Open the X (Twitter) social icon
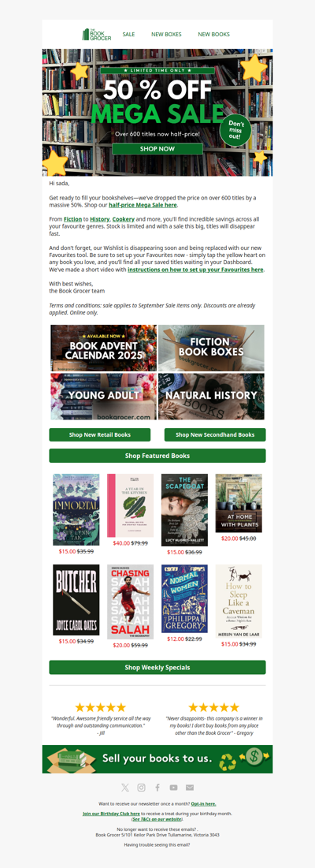This screenshot has height=868, width=315. 125,787
